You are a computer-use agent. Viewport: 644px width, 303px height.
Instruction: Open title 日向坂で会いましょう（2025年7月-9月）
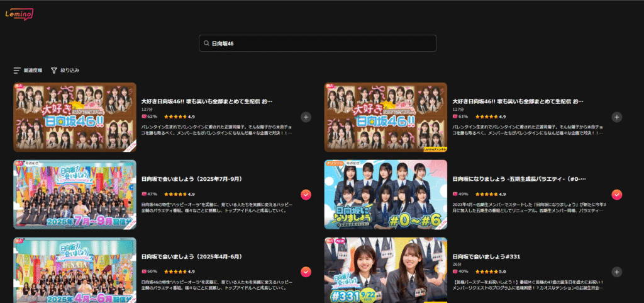click(191, 179)
